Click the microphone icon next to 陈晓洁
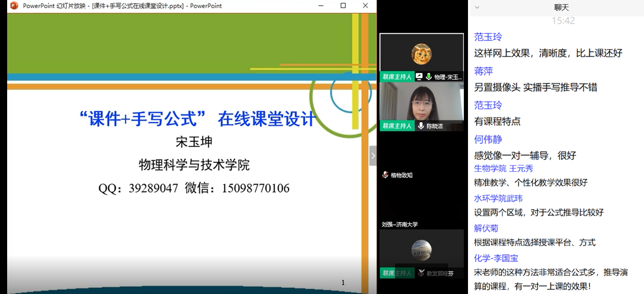Screen dimensions: 644x294 (421, 126)
